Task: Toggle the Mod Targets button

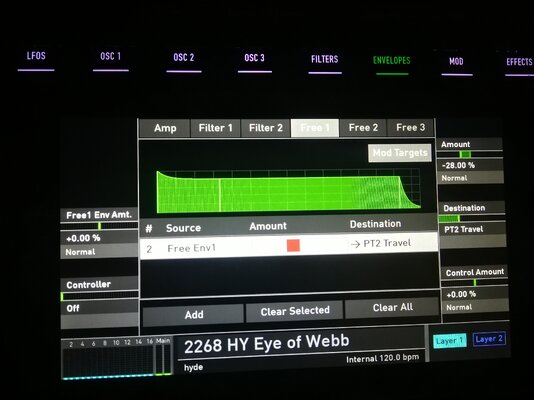Action: click(x=400, y=153)
